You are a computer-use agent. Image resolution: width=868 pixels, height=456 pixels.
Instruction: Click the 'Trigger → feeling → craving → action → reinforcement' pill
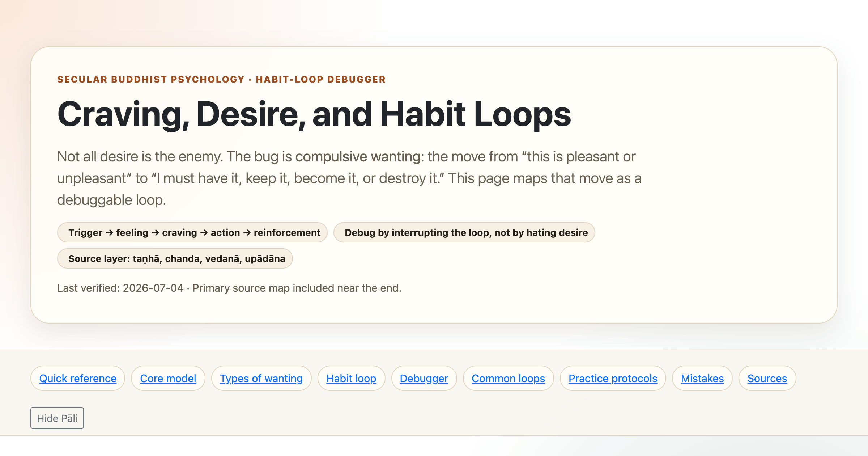point(192,232)
